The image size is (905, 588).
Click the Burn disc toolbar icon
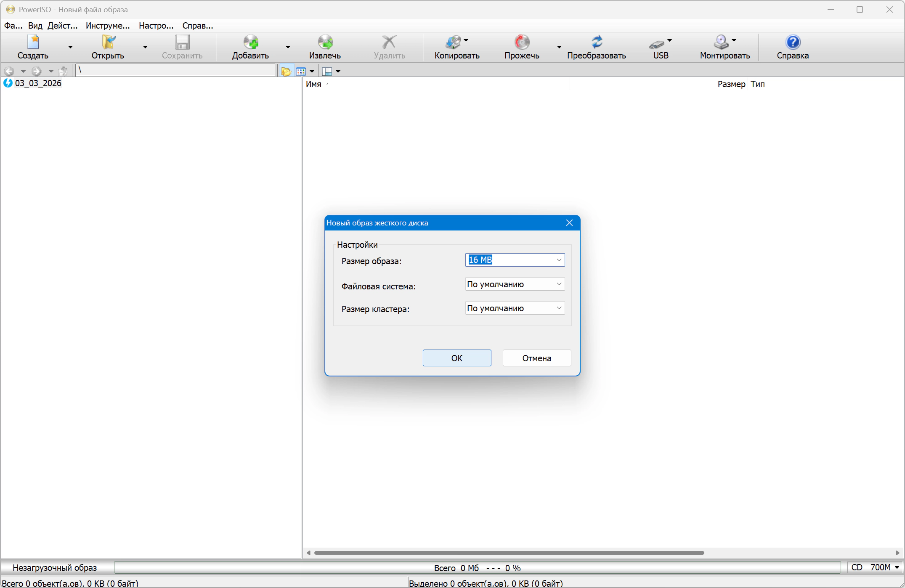522,42
